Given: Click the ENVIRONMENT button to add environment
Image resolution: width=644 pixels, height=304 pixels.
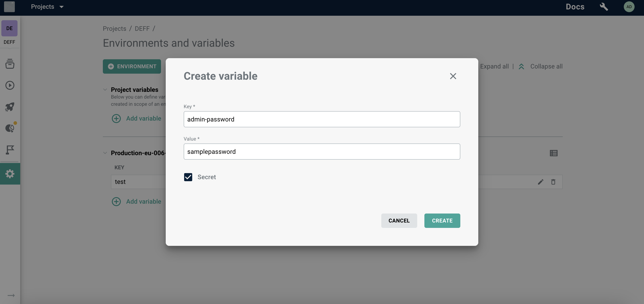Looking at the screenshot, I should [131, 66].
